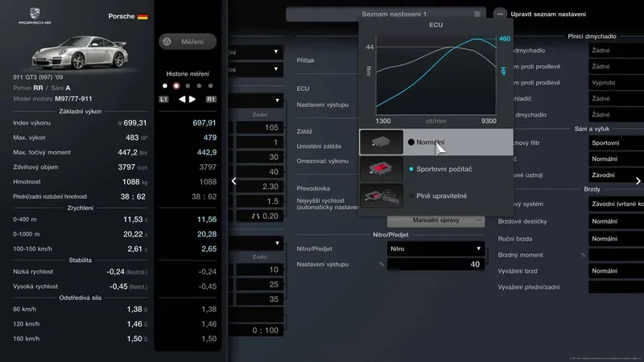Image resolution: width=644 pixels, height=362 pixels.
Task: Go to previous measurement with left arrow
Action: pos(182,99)
